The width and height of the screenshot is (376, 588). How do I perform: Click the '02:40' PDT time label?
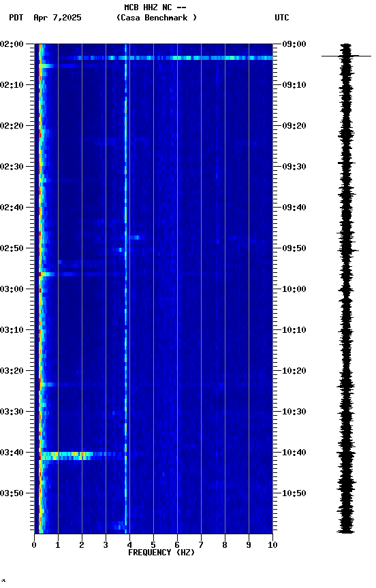pos(12,208)
